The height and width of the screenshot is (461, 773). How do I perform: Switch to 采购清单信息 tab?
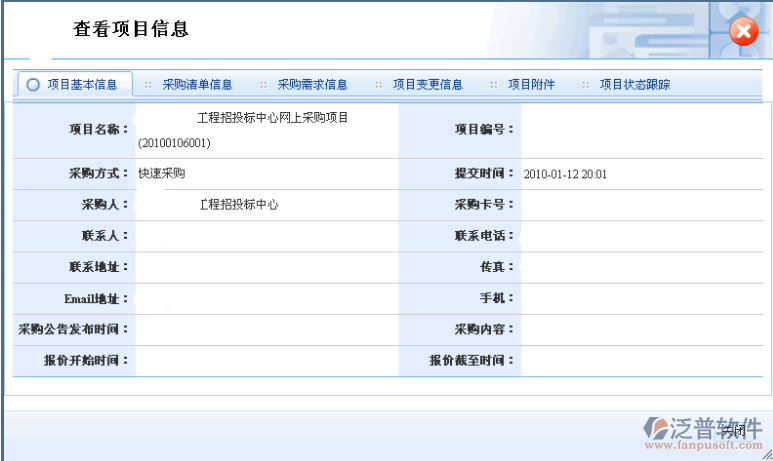coord(197,85)
